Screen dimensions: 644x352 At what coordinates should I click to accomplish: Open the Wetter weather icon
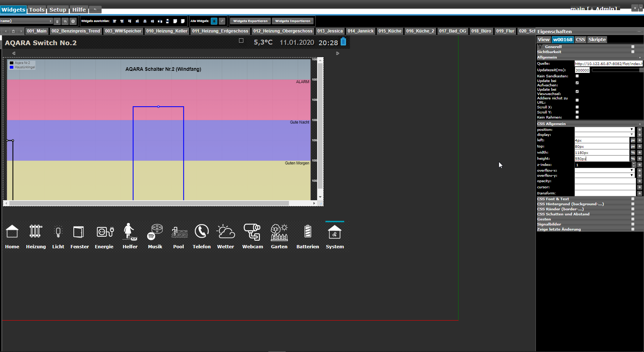[226, 232]
